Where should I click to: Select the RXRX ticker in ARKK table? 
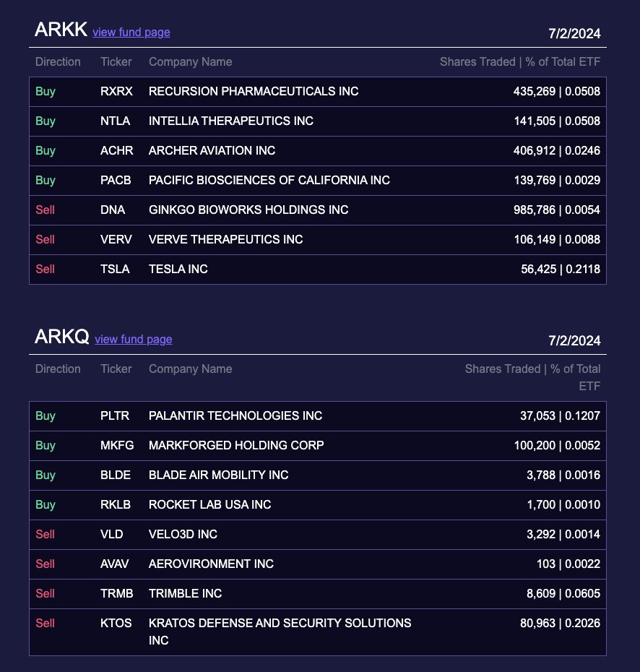pos(116,91)
